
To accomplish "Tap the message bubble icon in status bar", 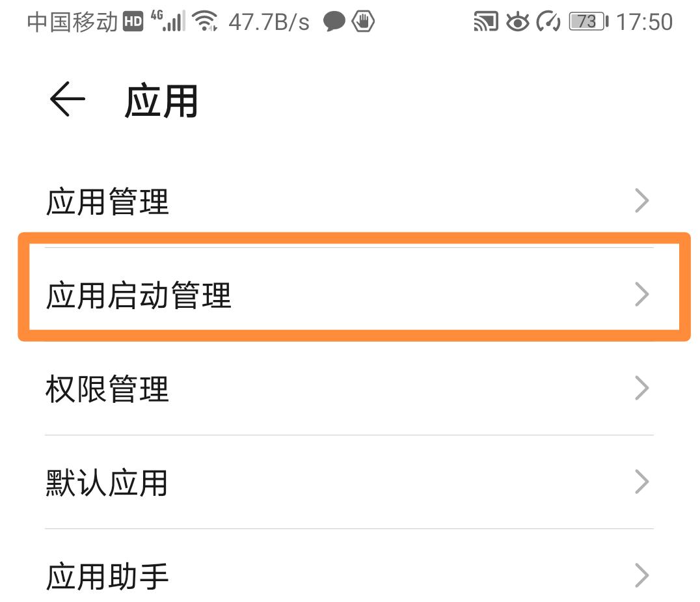I will [334, 21].
